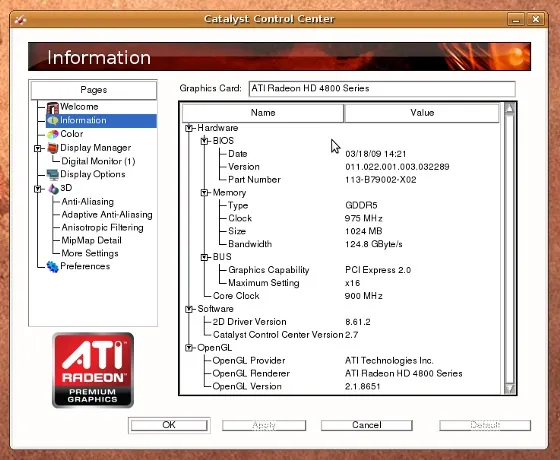The height and width of the screenshot is (460, 560).
Task: Open Anti-Aliasing settings
Action: tap(88, 202)
